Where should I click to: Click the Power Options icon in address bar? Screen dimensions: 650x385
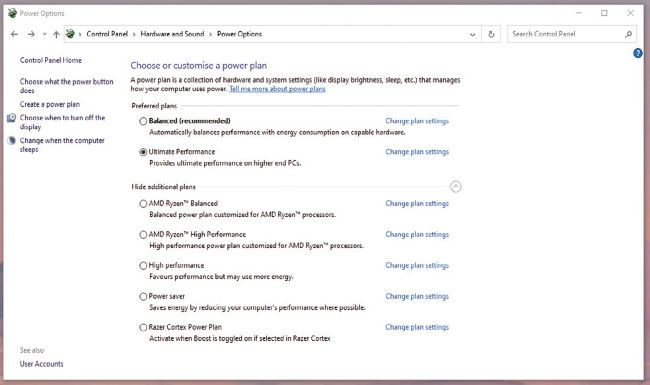point(70,34)
